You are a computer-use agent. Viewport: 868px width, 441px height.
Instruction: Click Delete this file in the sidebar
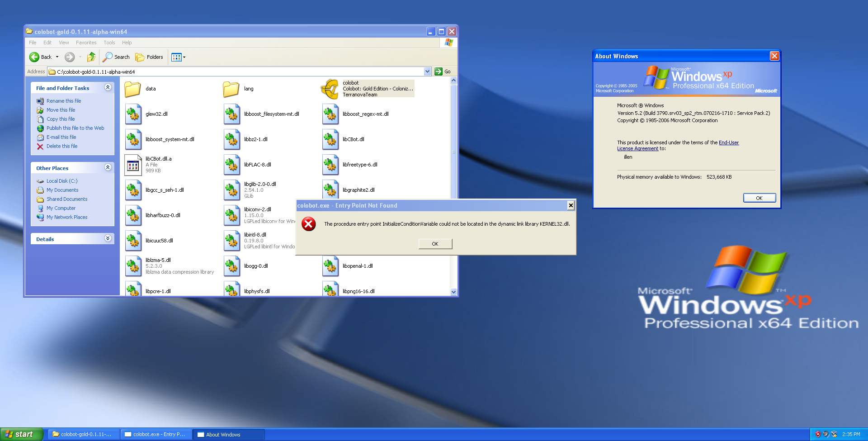coord(61,146)
